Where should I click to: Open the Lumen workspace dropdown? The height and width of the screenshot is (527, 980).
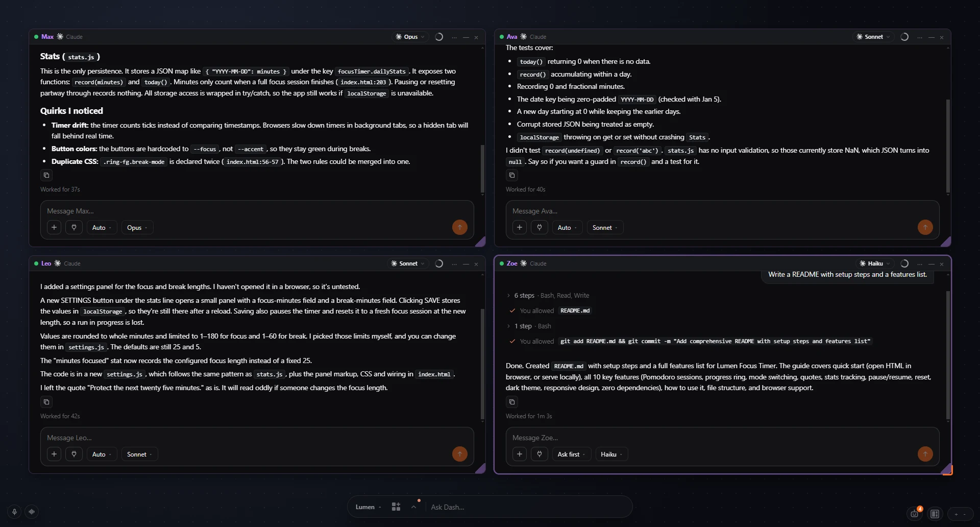tap(368, 507)
